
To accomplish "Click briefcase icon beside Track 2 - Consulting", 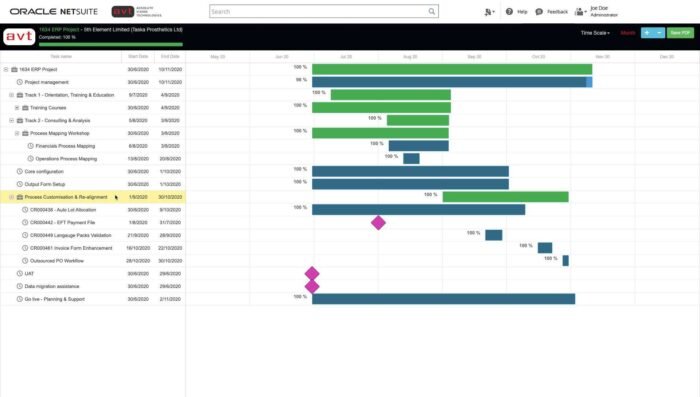I will [20, 121].
